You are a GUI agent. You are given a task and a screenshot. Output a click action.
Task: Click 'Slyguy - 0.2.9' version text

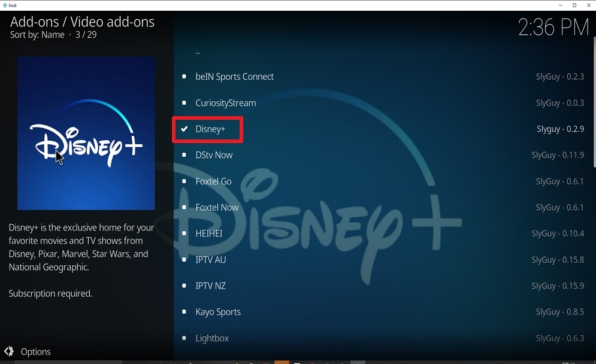(560, 129)
